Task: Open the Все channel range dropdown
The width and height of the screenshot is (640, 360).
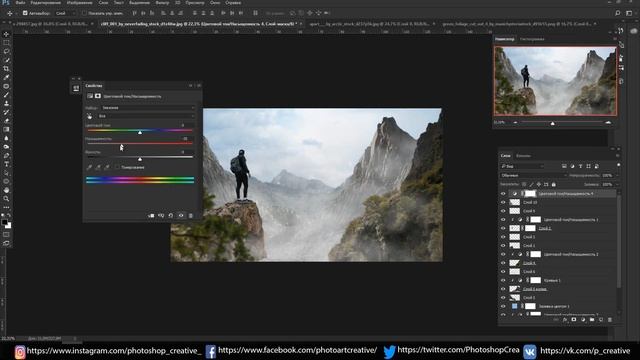Action: pos(147,116)
